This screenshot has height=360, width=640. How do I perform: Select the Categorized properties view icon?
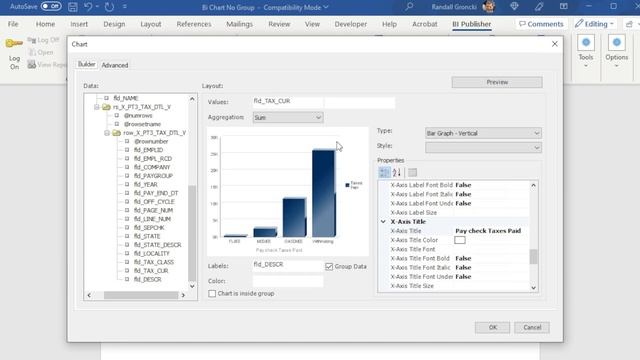pyautogui.click(x=384, y=173)
